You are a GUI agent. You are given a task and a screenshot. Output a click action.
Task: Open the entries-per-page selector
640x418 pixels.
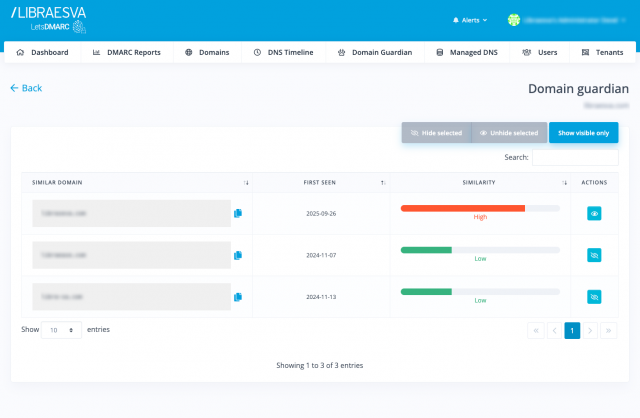coord(62,330)
